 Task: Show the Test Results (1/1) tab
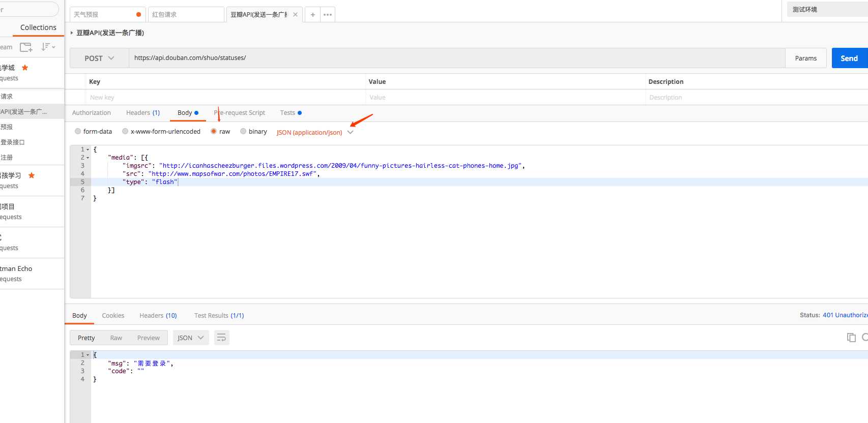click(219, 315)
